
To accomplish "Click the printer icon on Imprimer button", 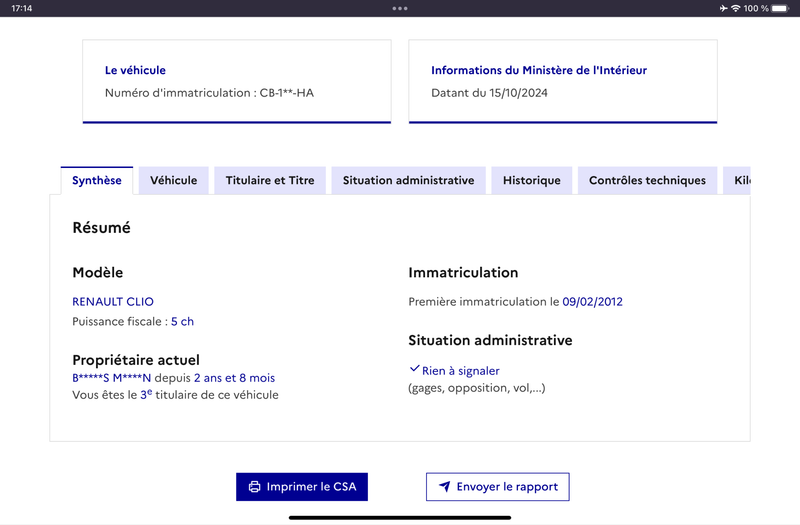I will 254,487.
